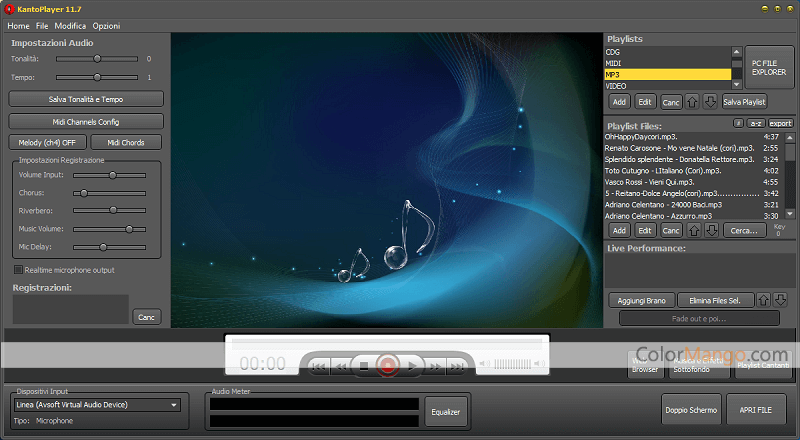The height and width of the screenshot is (440, 800).
Task: Move Live Performance item up with arrow
Action: (x=763, y=300)
